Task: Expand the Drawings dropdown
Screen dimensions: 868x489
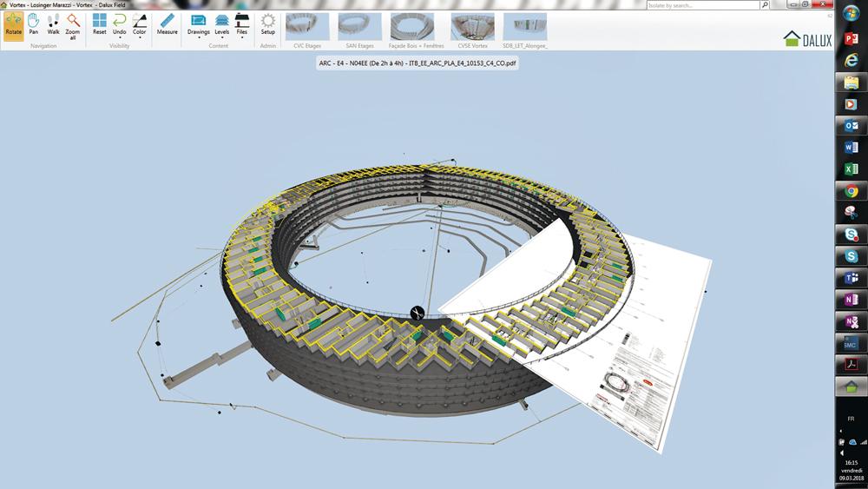Action: [198, 26]
